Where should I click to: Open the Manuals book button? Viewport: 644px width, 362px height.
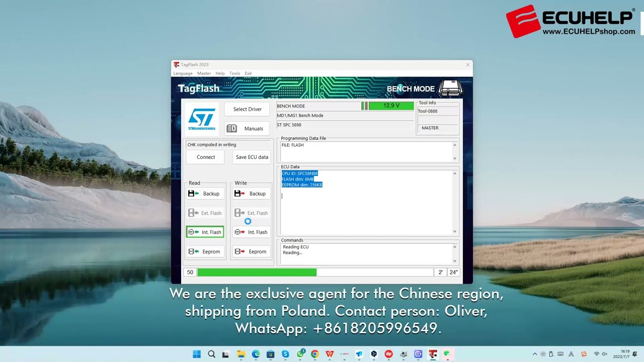(247, 129)
